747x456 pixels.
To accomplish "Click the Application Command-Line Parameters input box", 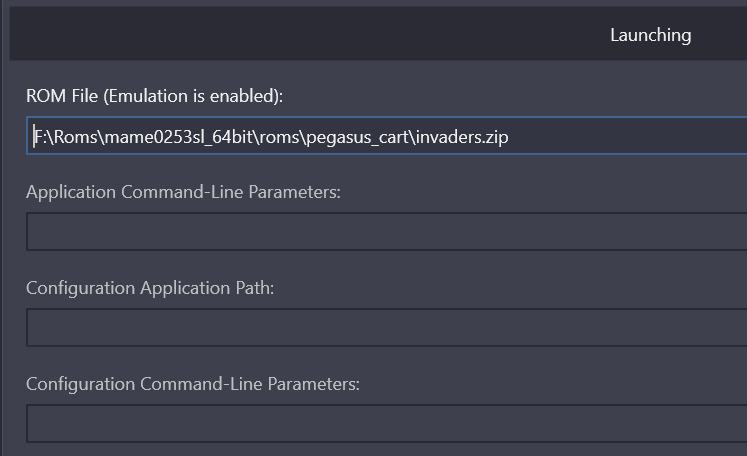I will pyautogui.click(x=387, y=232).
